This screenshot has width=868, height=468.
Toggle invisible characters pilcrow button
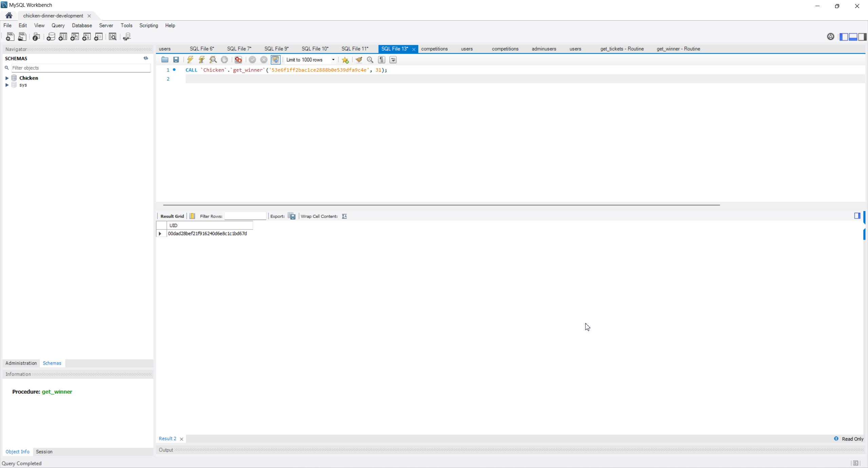point(382,60)
